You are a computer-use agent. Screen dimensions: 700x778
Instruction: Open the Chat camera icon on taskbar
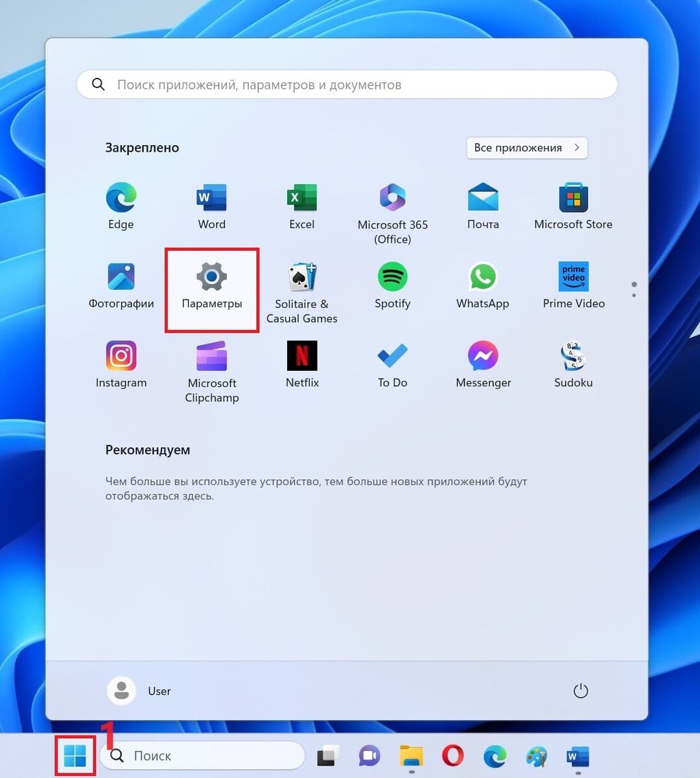(369, 756)
